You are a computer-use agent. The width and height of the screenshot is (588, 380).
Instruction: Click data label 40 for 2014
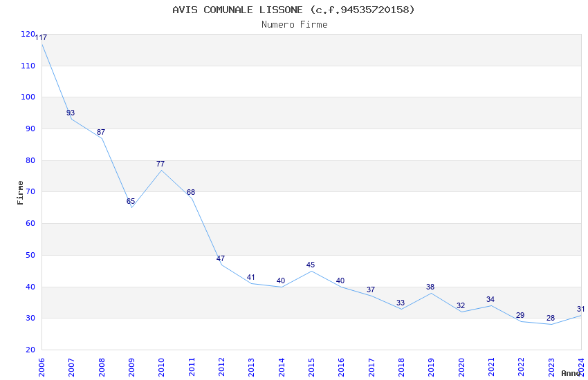280,281
